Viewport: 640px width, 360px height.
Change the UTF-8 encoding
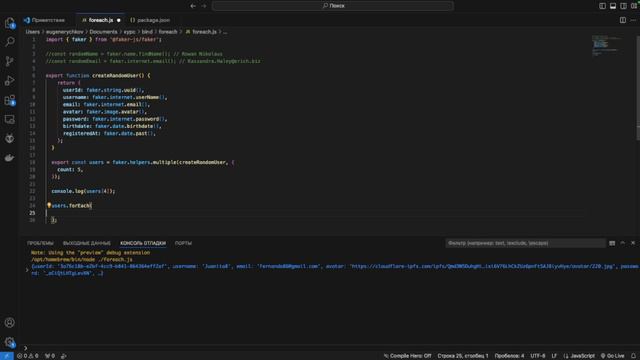coord(538,356)
